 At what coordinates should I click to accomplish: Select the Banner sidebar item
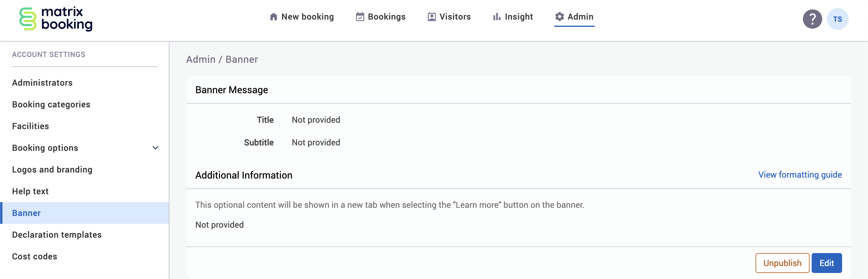[x=26, y=213]
